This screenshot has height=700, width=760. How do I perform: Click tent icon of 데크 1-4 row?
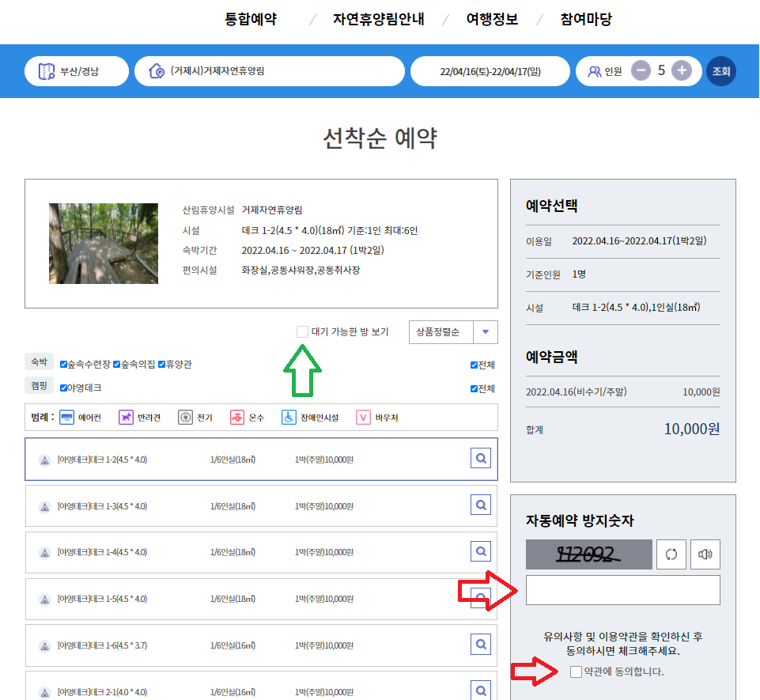(44, 553)
